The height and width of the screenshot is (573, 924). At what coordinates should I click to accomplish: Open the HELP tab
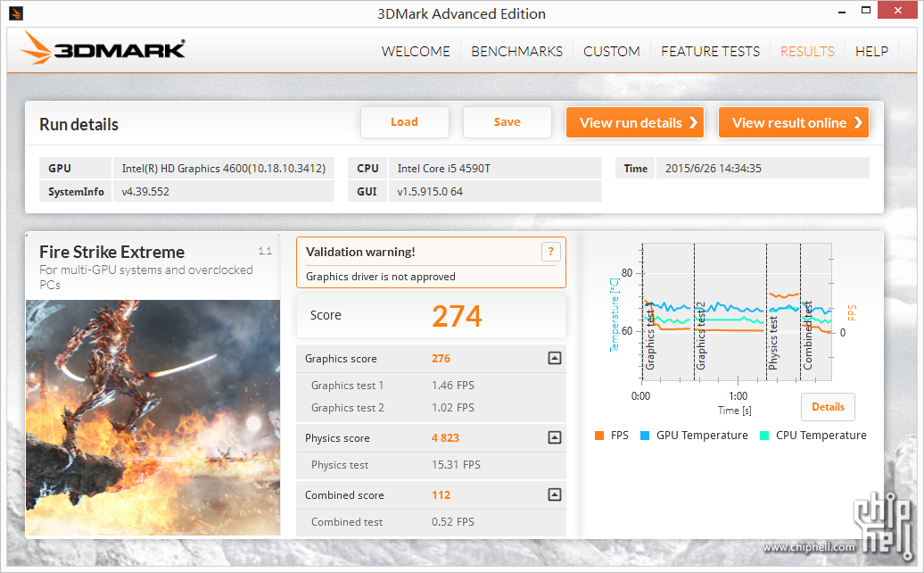pos(871,51)
